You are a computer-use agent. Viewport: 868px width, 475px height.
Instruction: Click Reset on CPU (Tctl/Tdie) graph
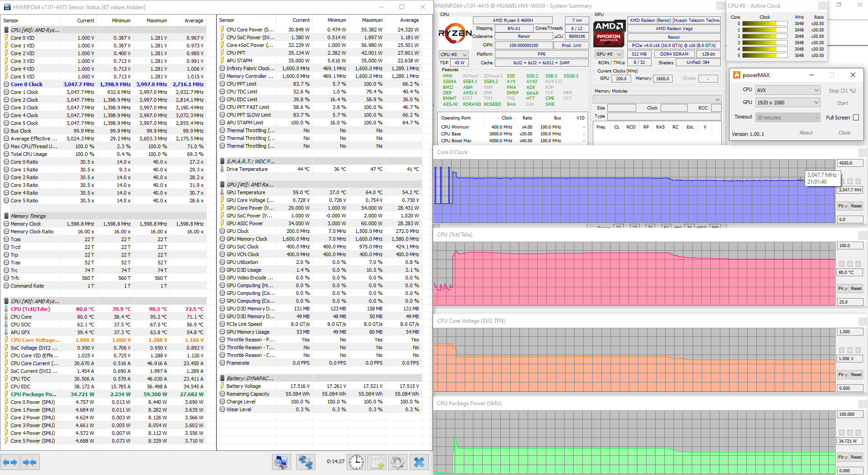point(857,289)
